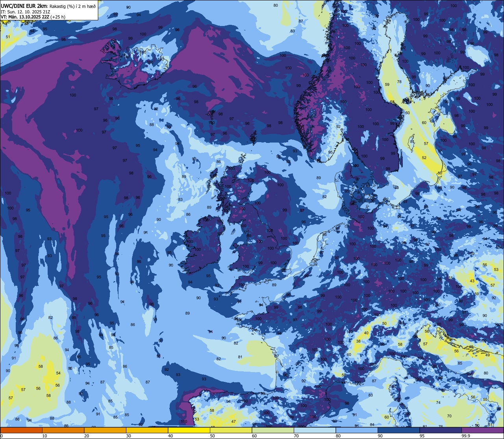Click the humidity value '54' on the map
This screenshot has height=439, width=504.
(x=58, y=373)
